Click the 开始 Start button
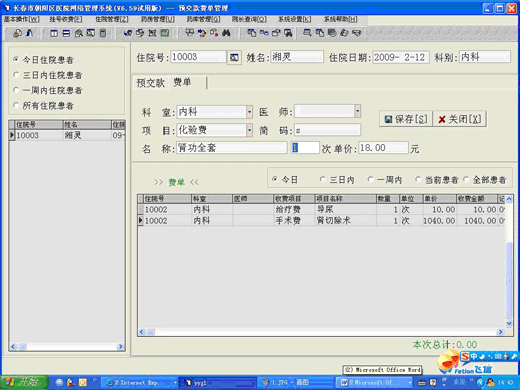This screenshot has width=520, height=390. pyautogui.click(x=24, y=382)
